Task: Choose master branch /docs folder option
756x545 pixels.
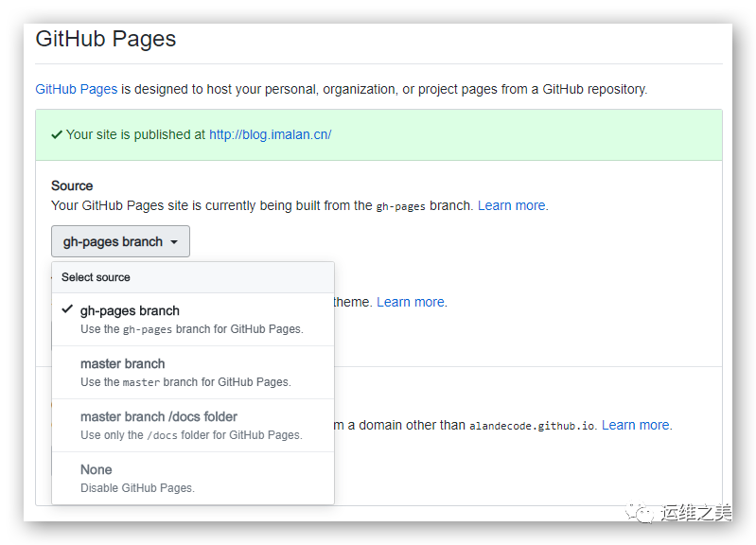Action: tap(193, 426)
